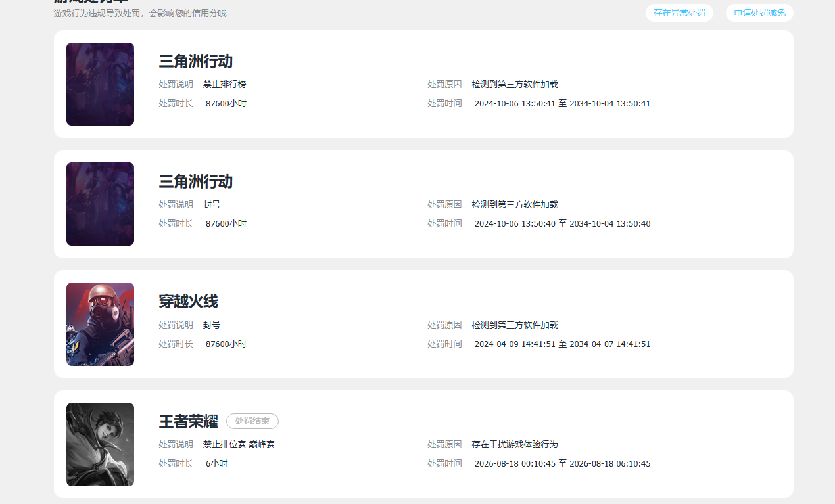
Task: Click the 存在异常处罚 button
Action: [x=679, y=12]
